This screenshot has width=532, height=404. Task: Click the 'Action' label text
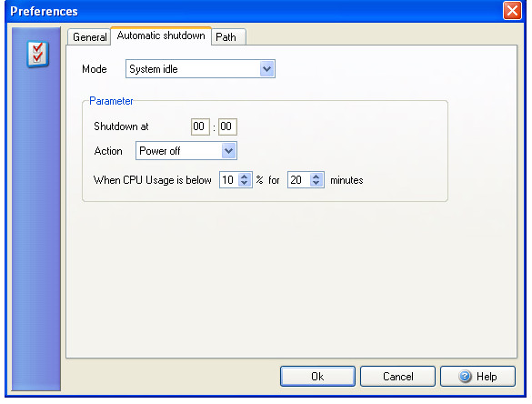point(108,151)
